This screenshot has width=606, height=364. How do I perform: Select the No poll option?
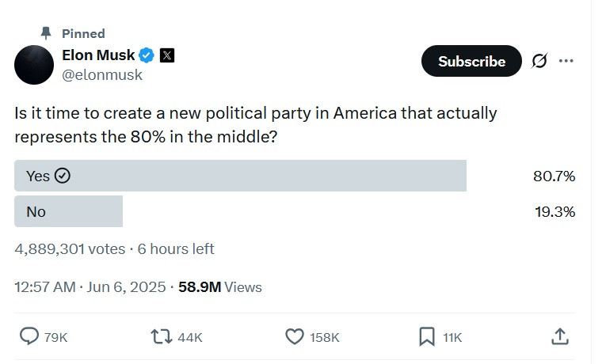point(36,211)
